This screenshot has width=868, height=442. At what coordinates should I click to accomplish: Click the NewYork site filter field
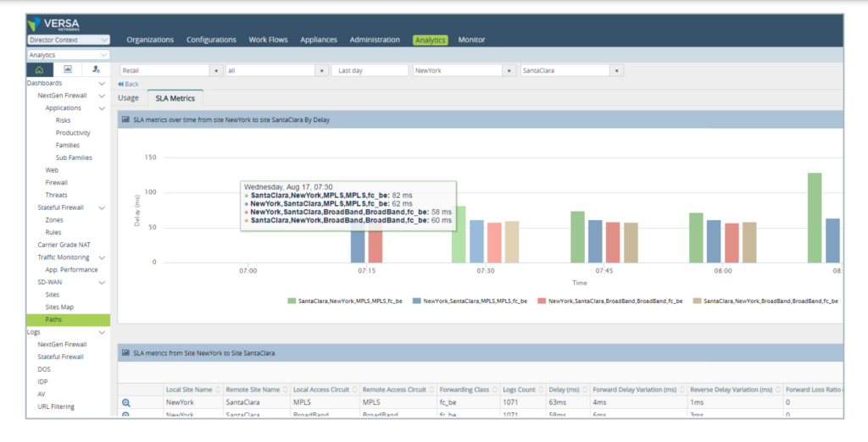point(457,71)
